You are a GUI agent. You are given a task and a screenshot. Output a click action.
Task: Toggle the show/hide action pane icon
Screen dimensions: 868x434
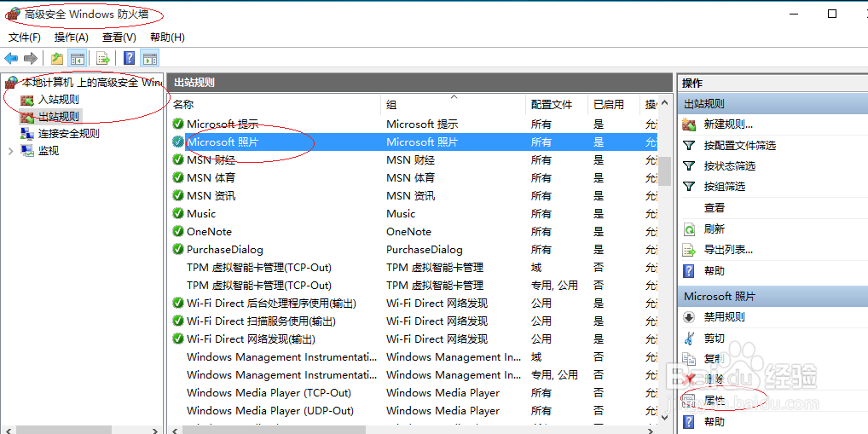click(150, 58)
